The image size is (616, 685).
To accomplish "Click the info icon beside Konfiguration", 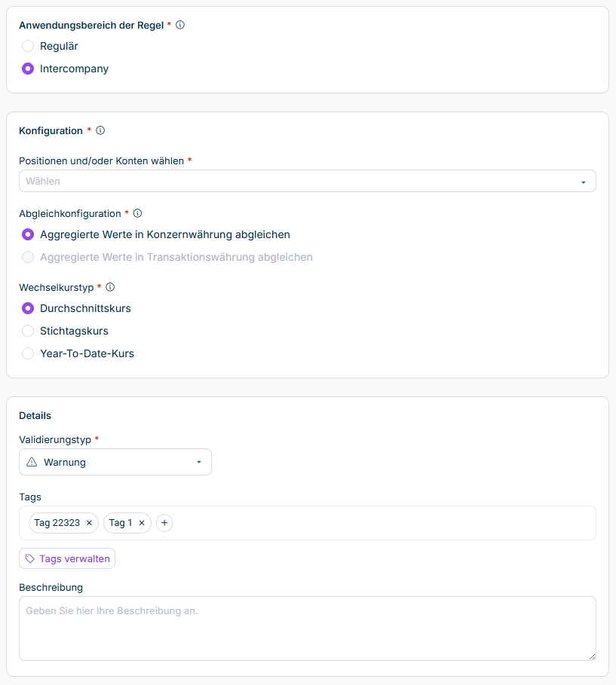I will (100, 130).
